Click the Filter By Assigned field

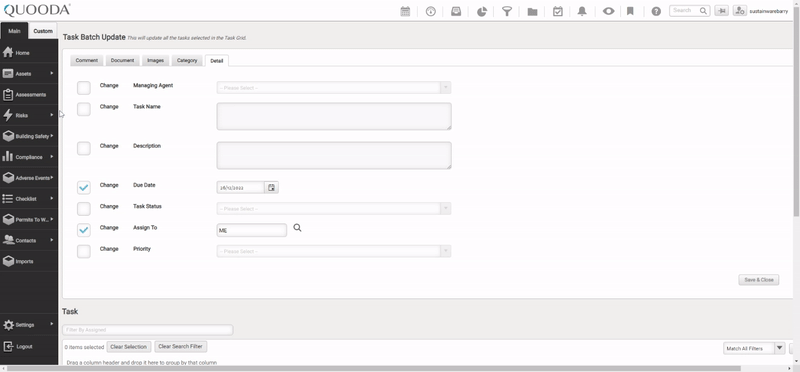tap(147, 330)
